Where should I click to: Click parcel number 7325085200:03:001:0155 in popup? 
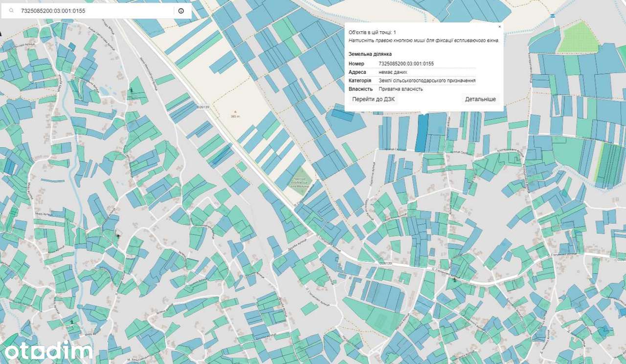click(406, 64)
